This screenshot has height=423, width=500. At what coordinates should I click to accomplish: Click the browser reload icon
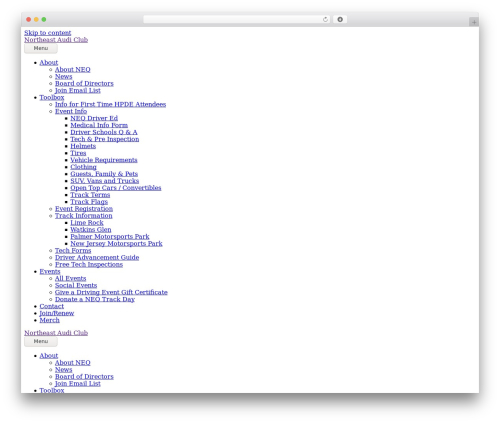pos(325,20)
